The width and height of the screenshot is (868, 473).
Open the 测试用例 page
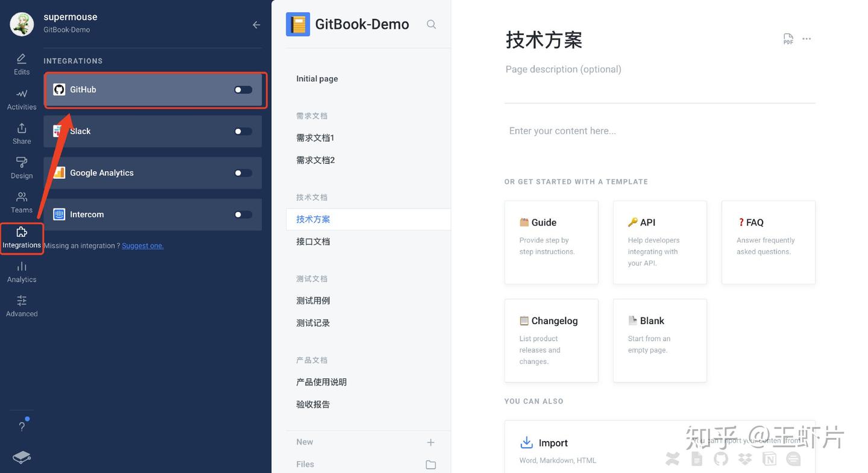[313, 300]
